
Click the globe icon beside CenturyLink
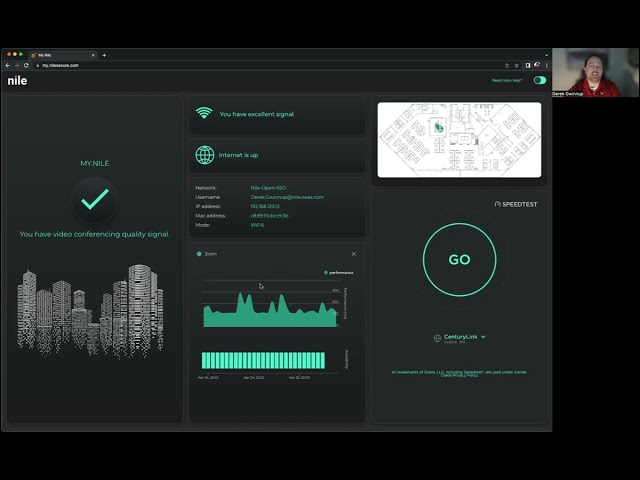click(x=437, y=338)
